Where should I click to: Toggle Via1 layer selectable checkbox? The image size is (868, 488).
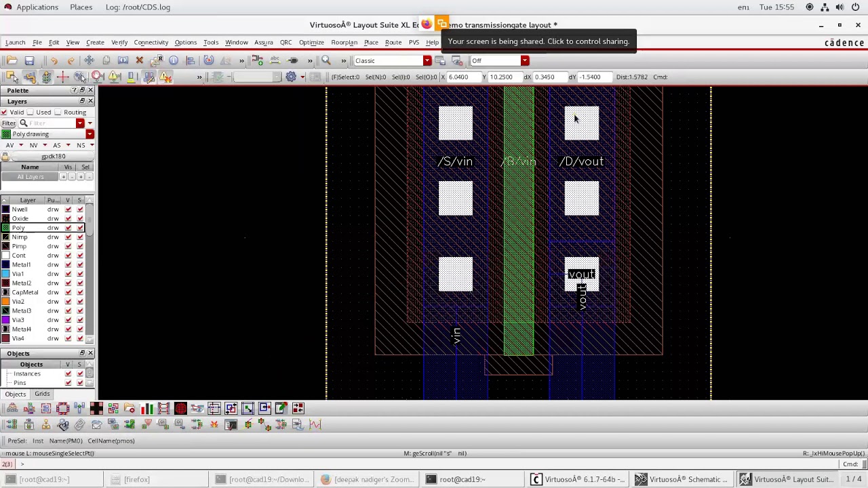point(80,274)
